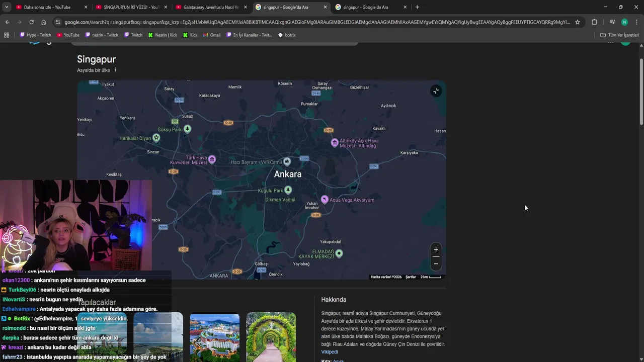
Task: Click the address bar URL
Action: (x=317, y=22)
